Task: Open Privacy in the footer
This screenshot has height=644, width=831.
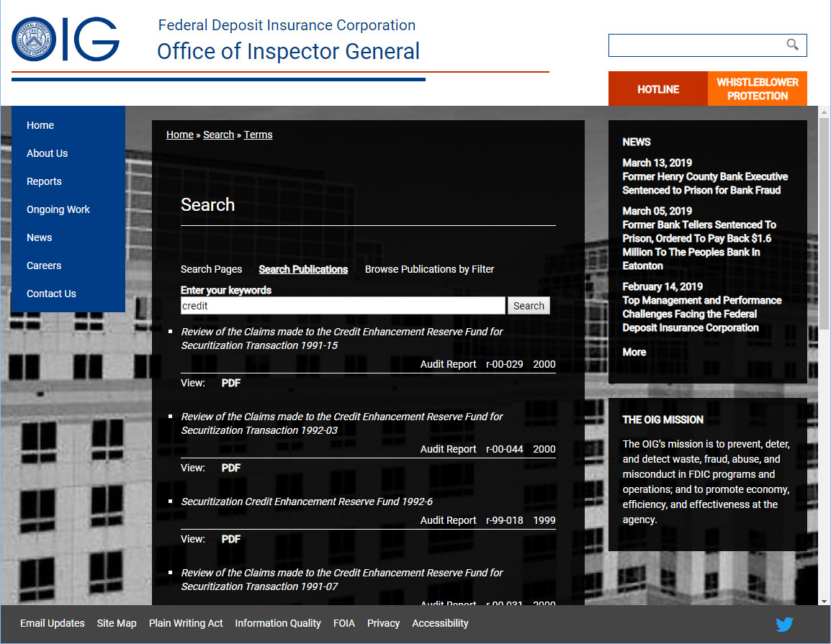Action: click(x=383, y=623)
